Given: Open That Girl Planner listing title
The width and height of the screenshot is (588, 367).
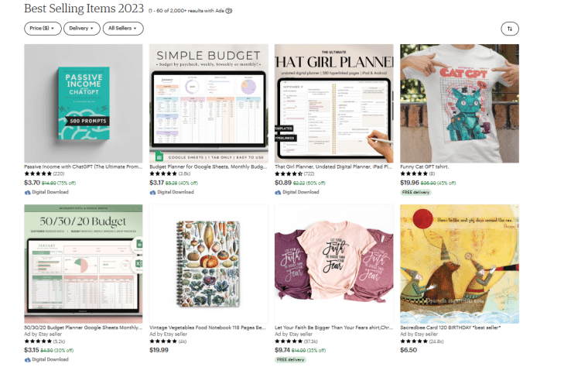Looking at the screenshot, I should [333, 166].
